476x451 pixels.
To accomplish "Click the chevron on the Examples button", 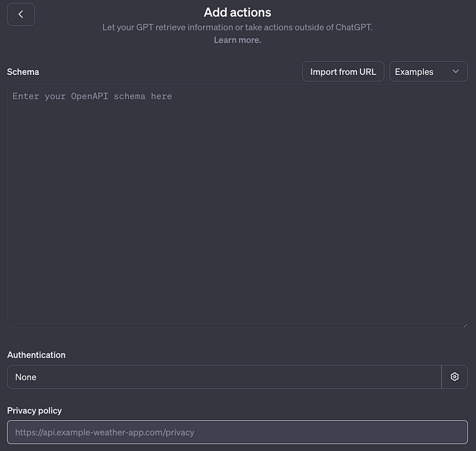I will pos(456,71).
